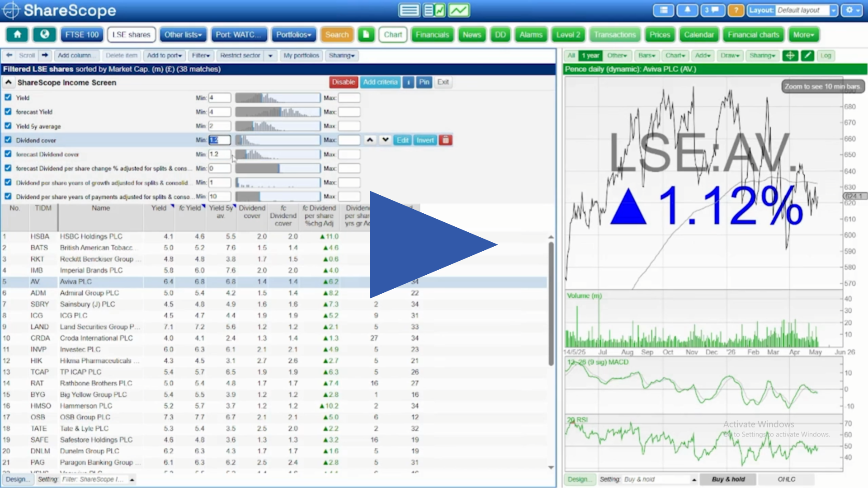The height and width of the screenshot is (488, 868).
Task: Select the FTSE 100 list
Action: (x=82, y=34)
